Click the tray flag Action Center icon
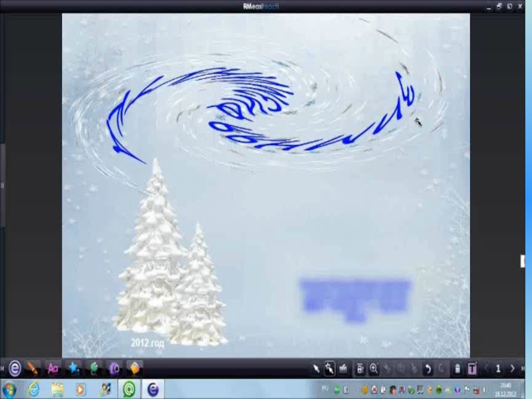Image resolution: width=532 pixels, height=399 pixels. [x=467, y=390]
